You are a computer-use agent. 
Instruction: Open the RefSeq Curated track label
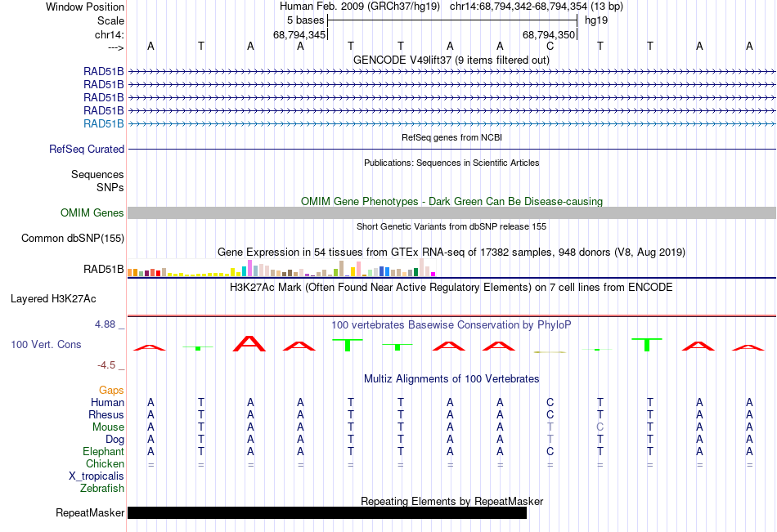[x=87, y=149]
